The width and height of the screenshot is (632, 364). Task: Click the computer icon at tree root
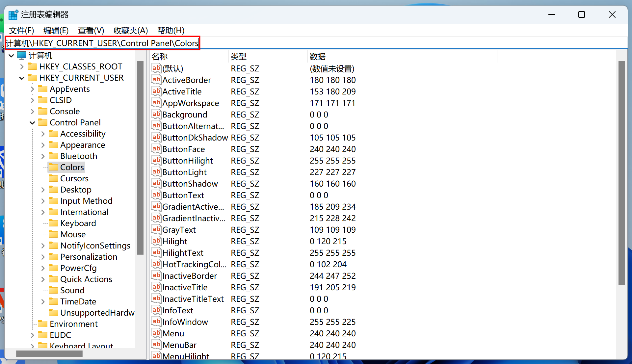coord(22,55)
